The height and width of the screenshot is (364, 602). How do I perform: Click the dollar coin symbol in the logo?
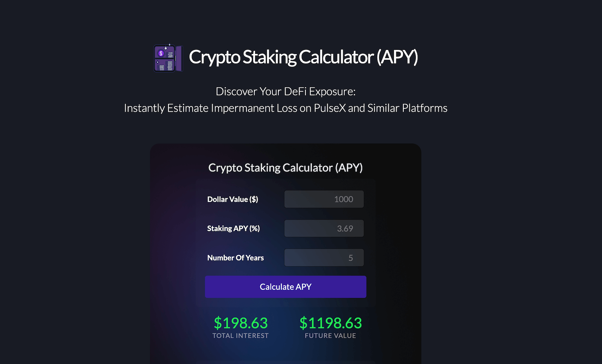pyautogui.click(x=162, y=53)
